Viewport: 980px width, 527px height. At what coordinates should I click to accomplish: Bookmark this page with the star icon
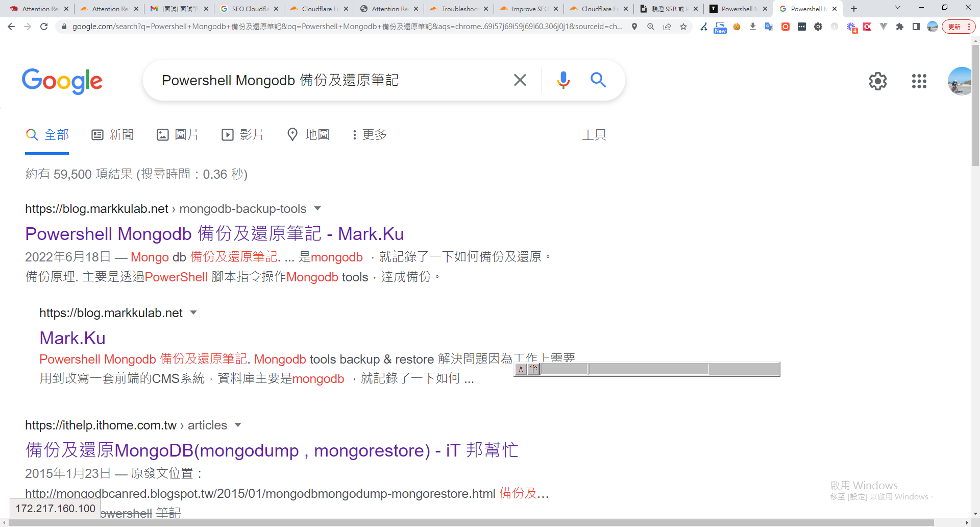683,27
